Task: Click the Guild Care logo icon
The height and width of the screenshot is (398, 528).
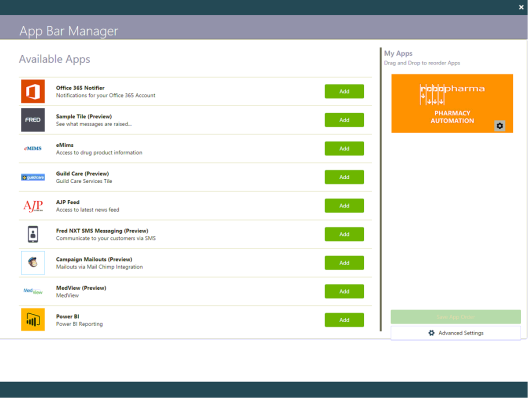Action: [33, 177]
